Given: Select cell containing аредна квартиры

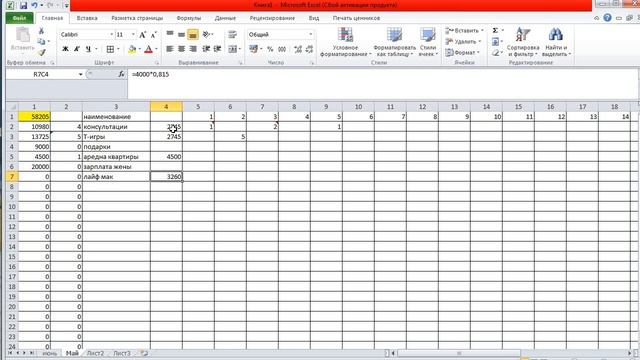Looking at the screenshot, I should coord(116,157).
